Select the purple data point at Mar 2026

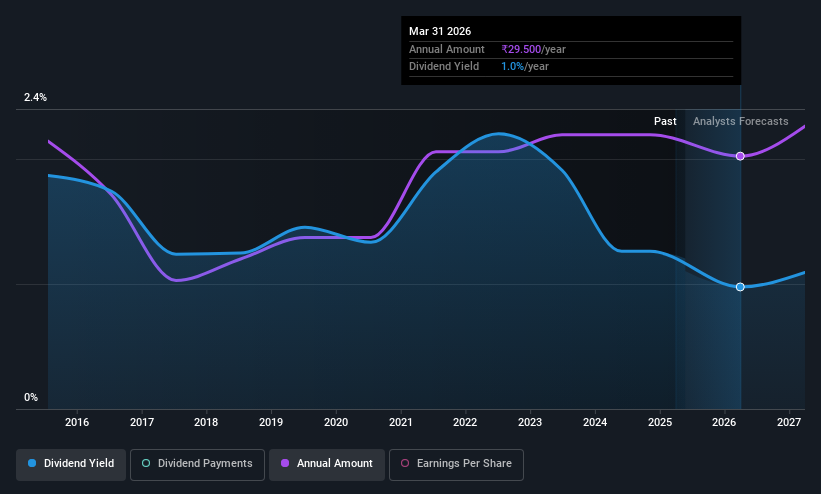tap(740, 156)
